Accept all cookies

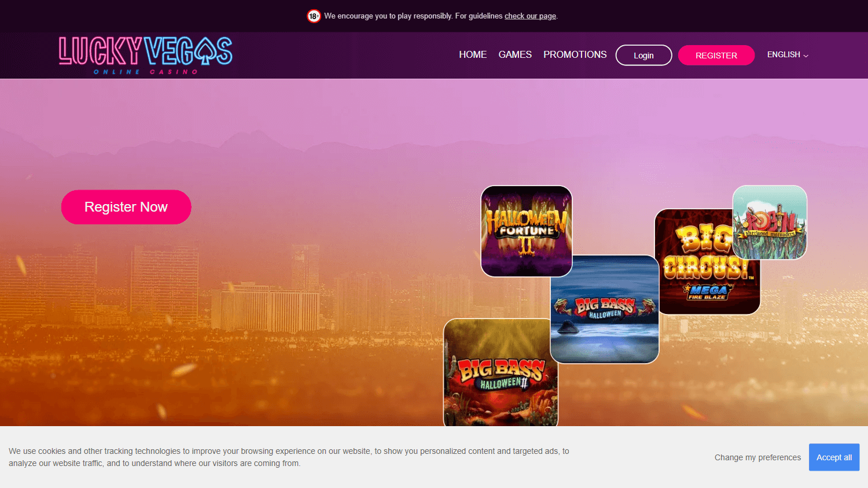(x=834, y=457)
